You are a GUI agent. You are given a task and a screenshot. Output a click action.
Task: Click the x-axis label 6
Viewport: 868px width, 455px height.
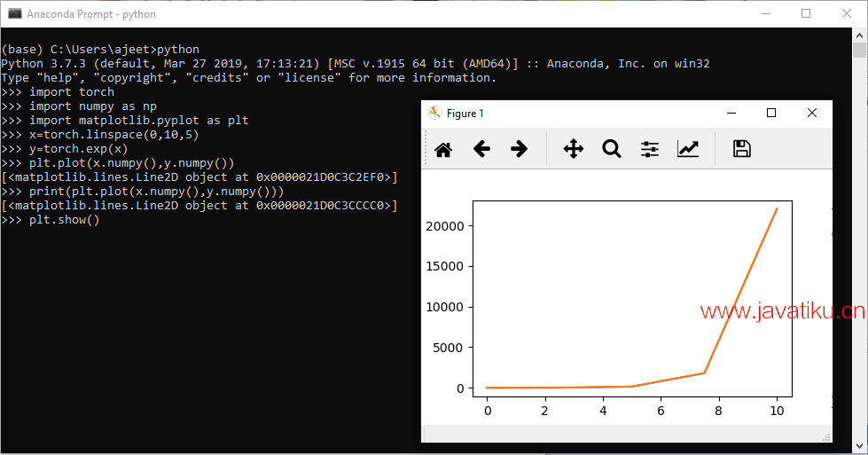pyautogui.click(x=661, y=411)
